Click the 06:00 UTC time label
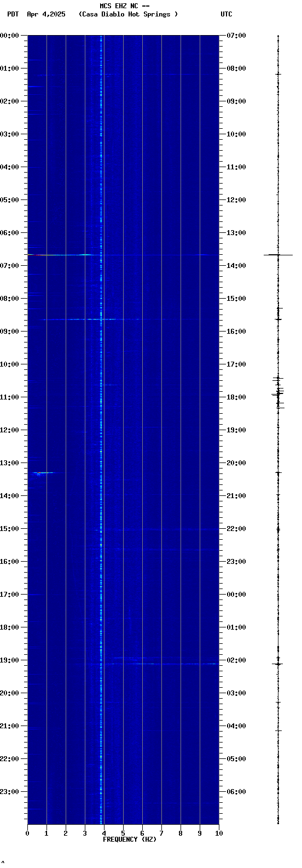 coord(236,792)
